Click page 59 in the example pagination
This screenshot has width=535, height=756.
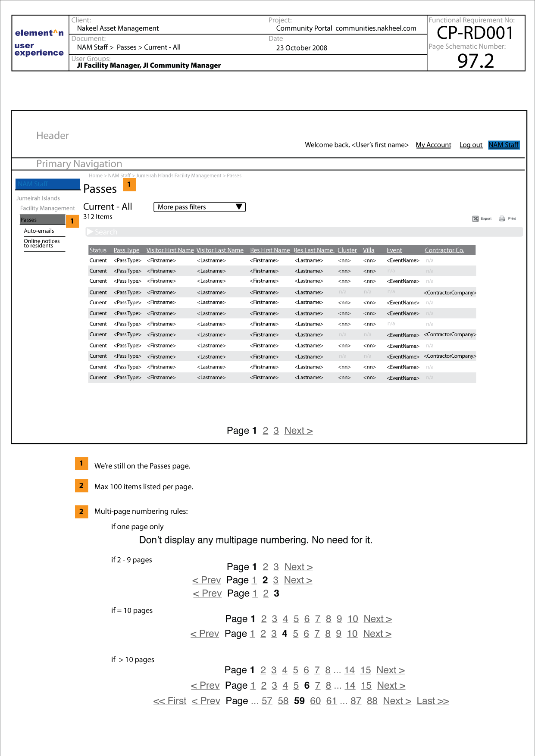coord(299,701)
